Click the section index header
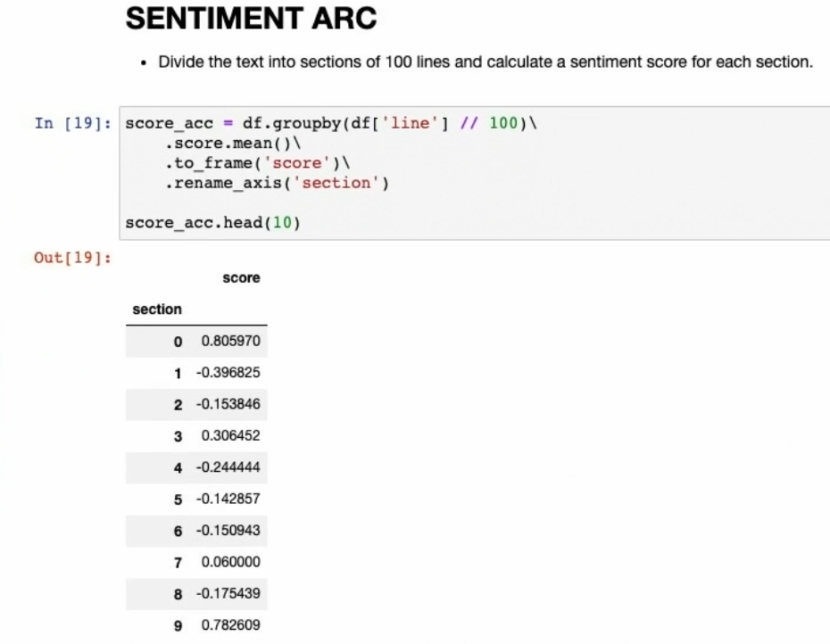 pos(157,310)
